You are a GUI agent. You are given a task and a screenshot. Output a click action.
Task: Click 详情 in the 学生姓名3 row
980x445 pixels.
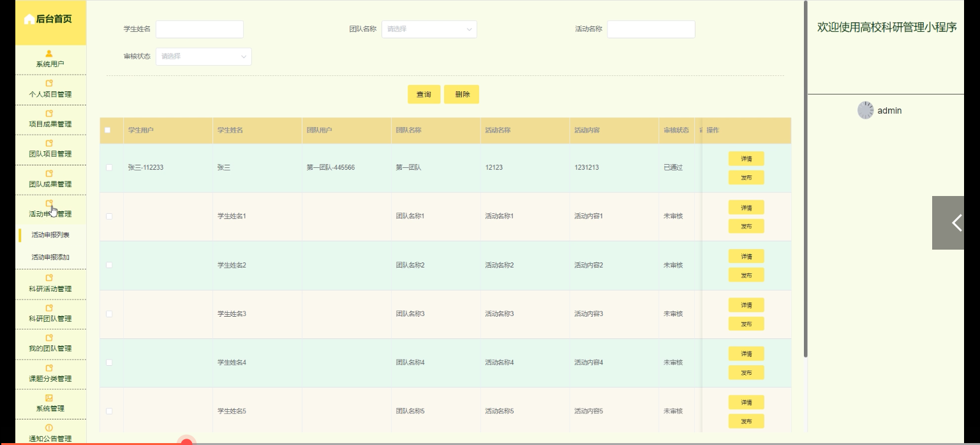point(746,305)
